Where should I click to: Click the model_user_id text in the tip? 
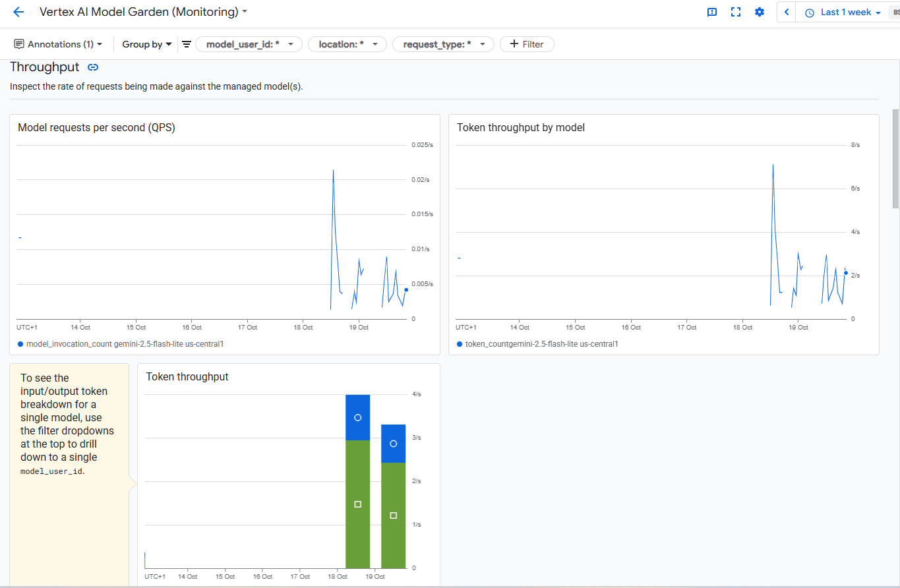(x=51, y=471)
